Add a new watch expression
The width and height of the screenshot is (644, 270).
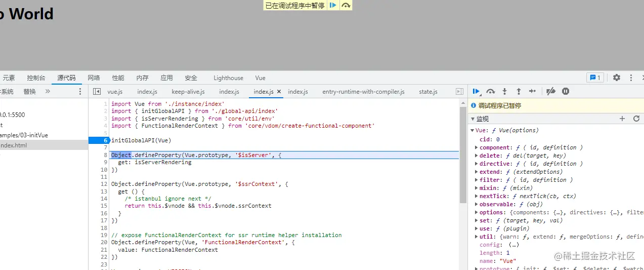coord(622,119)
